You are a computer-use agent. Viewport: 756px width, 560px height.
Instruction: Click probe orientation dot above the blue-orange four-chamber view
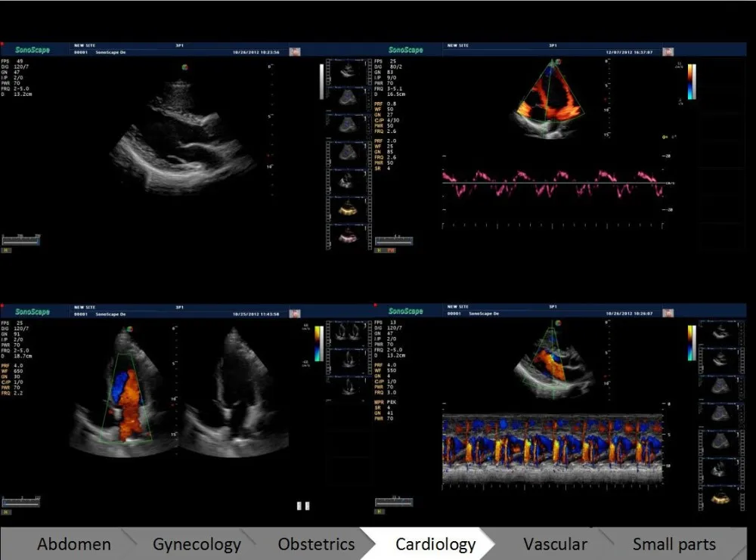(129, 330)
